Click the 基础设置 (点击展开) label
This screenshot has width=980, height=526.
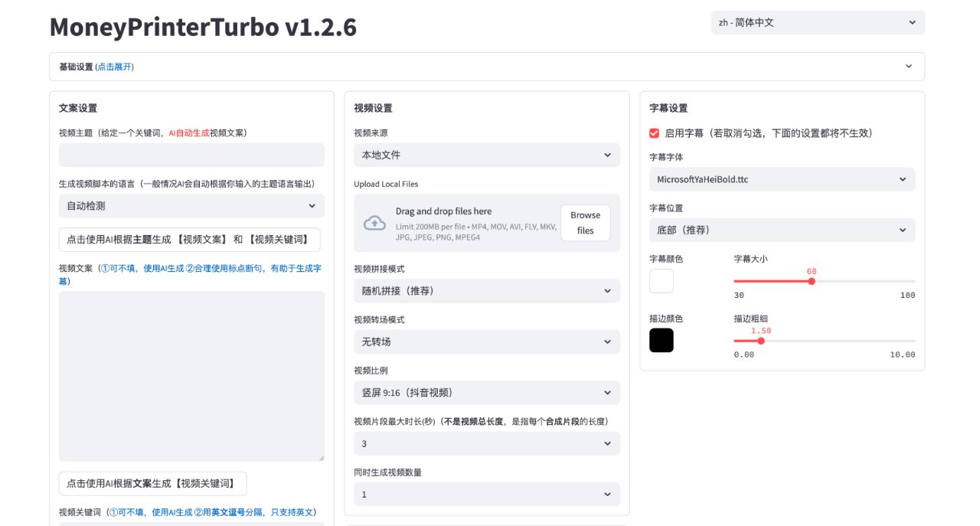pyautogui.click(x=96, y=67)
